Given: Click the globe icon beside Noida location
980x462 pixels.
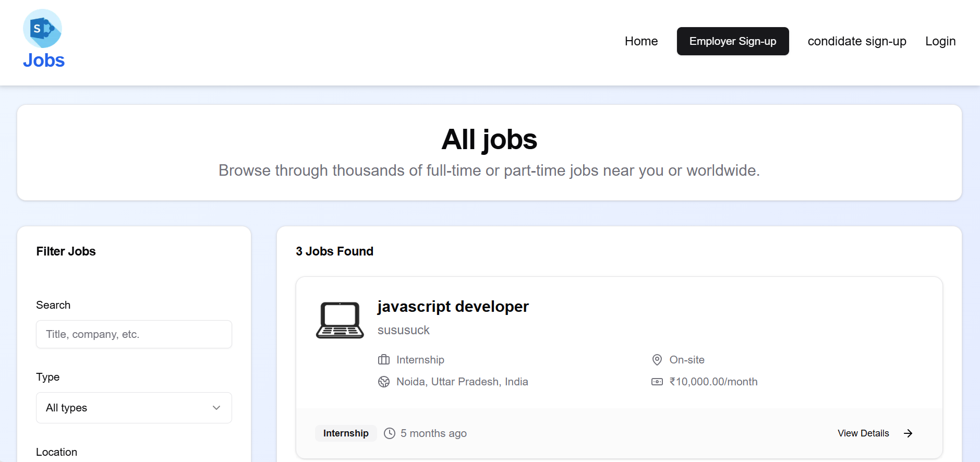Looking at the screenshot, I should [384, 382].
